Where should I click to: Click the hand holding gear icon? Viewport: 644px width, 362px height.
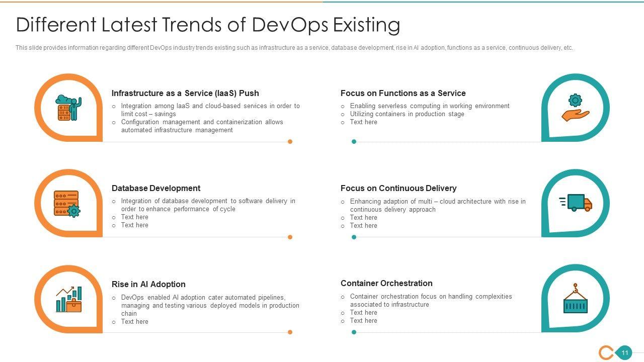point(575,108)
